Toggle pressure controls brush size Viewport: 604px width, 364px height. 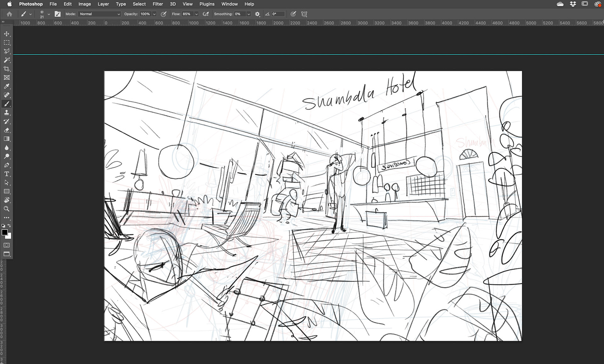[x=293, y=14]
